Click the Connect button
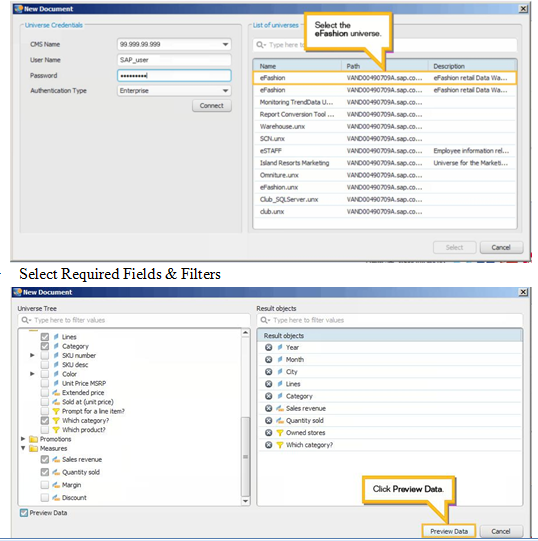Image resolution: width=538 pixels, height=541 pixels. [212, 106]
